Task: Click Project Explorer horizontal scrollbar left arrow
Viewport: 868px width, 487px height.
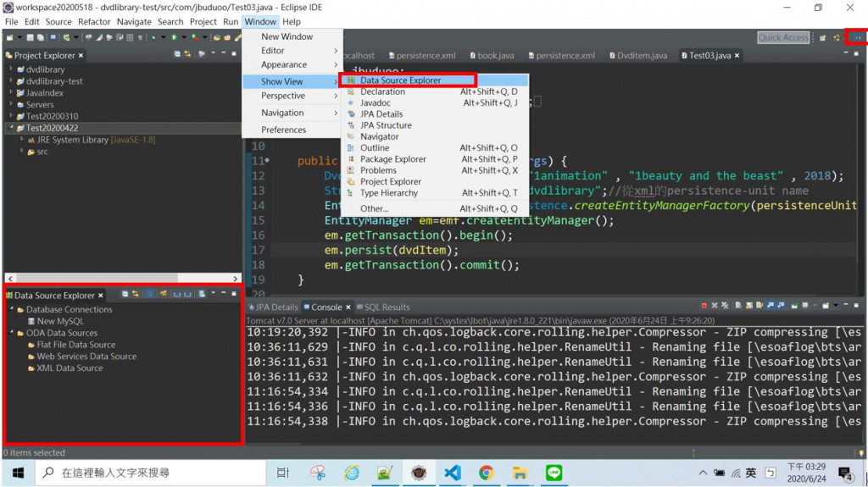Action: (x=10, y=279)
